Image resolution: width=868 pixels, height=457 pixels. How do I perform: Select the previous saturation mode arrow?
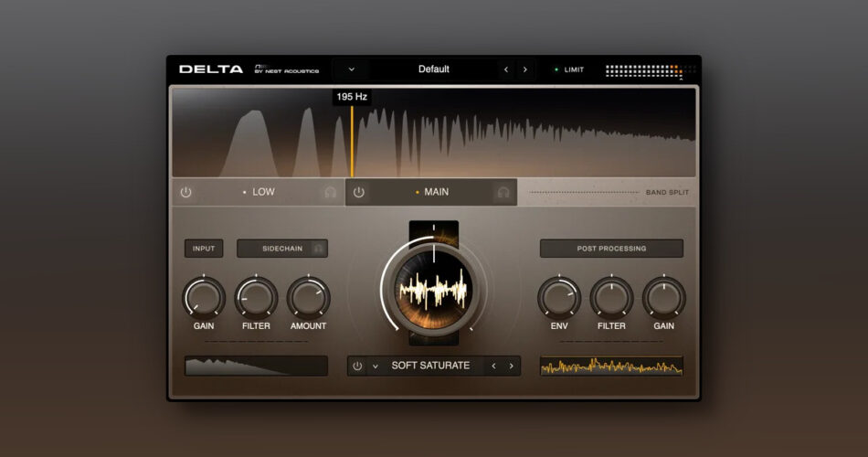pos(493,366)
